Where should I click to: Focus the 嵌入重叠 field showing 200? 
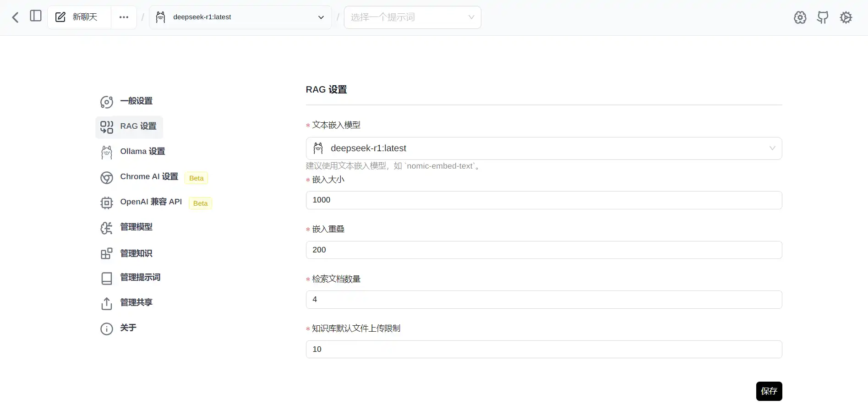click(x=543, y=250)
